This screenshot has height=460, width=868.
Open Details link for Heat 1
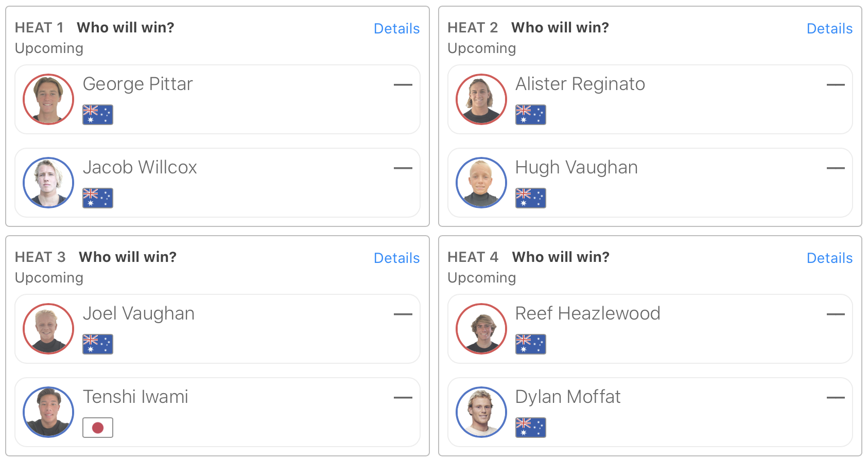[x=396, y=28]
